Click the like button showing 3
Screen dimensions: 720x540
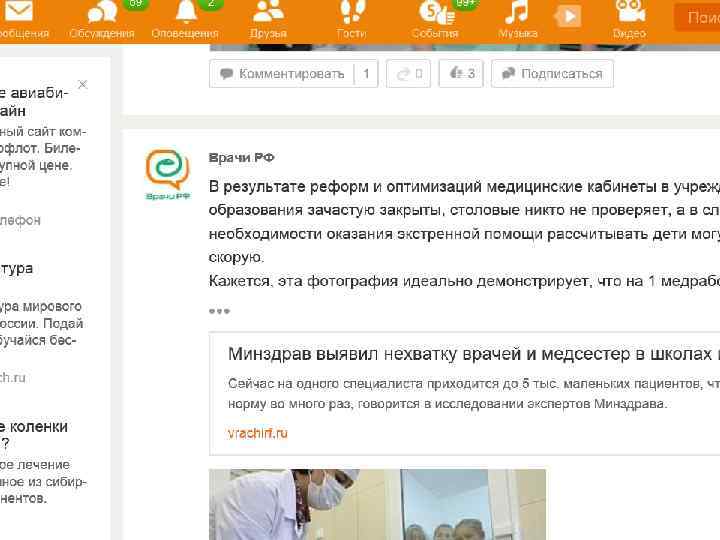(461, 73)
